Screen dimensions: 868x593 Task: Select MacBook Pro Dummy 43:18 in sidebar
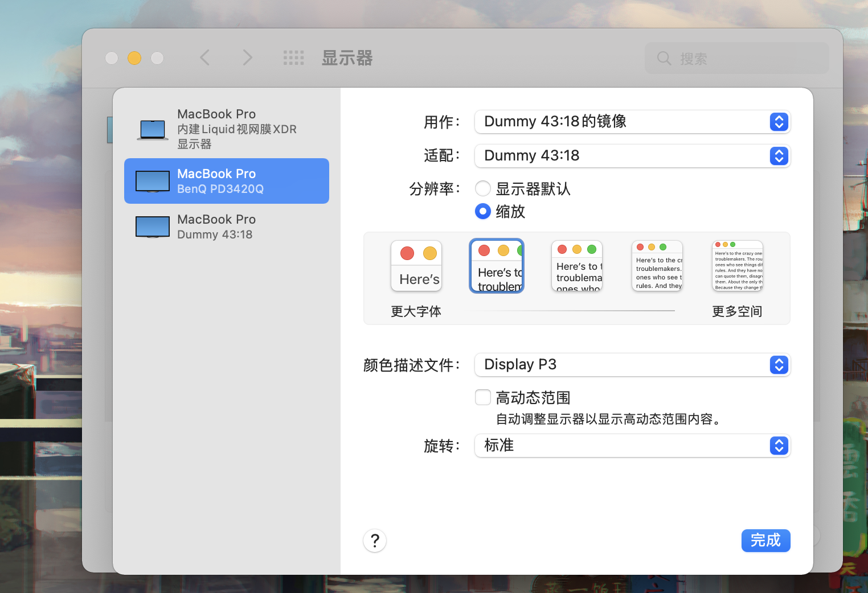coord(227,227)
